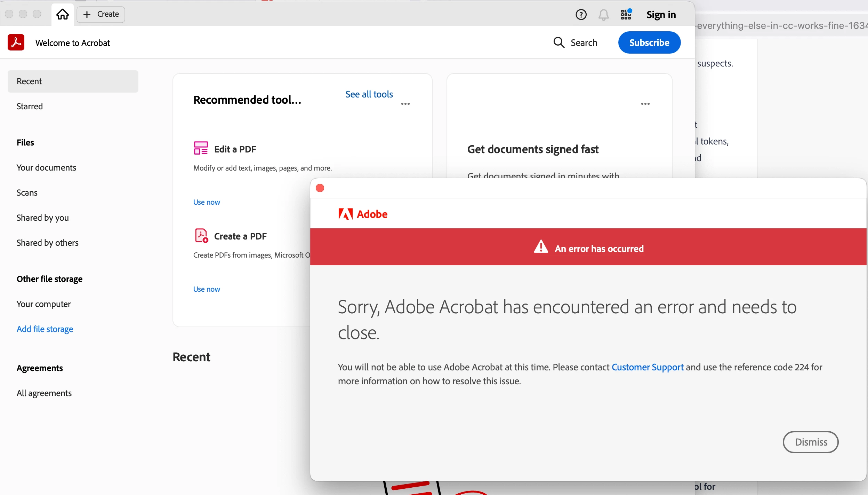The width and height of the screenshot is (868, 495).
Task: Click the warning triangle icon in error banner
Action: coord(541,246)
